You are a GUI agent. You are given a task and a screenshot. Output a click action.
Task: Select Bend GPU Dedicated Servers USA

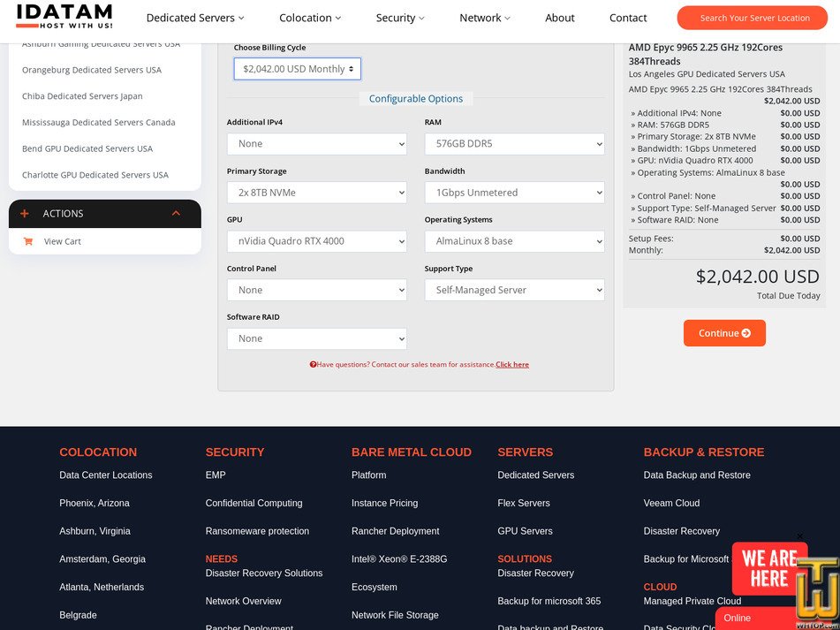point(87,148)
